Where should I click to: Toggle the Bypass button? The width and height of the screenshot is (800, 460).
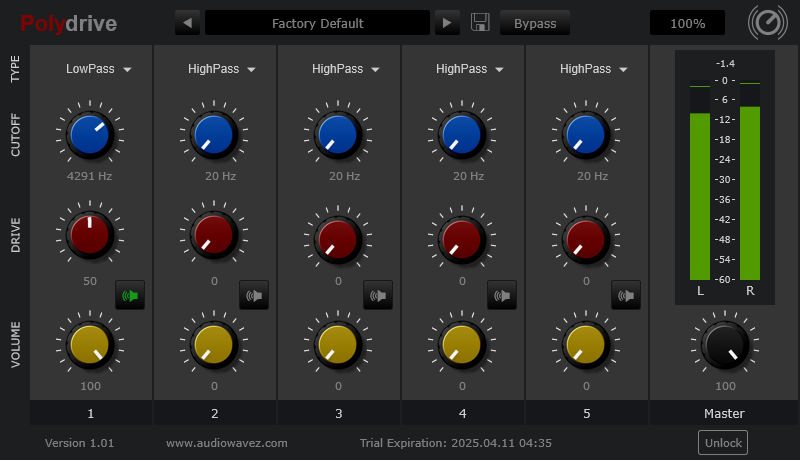click(535, 23)
